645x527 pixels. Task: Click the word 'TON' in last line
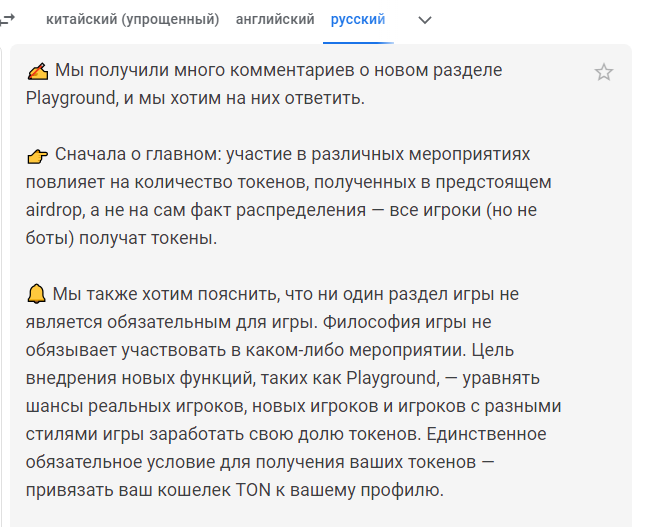pyautogui.click(x=253, y=490)
